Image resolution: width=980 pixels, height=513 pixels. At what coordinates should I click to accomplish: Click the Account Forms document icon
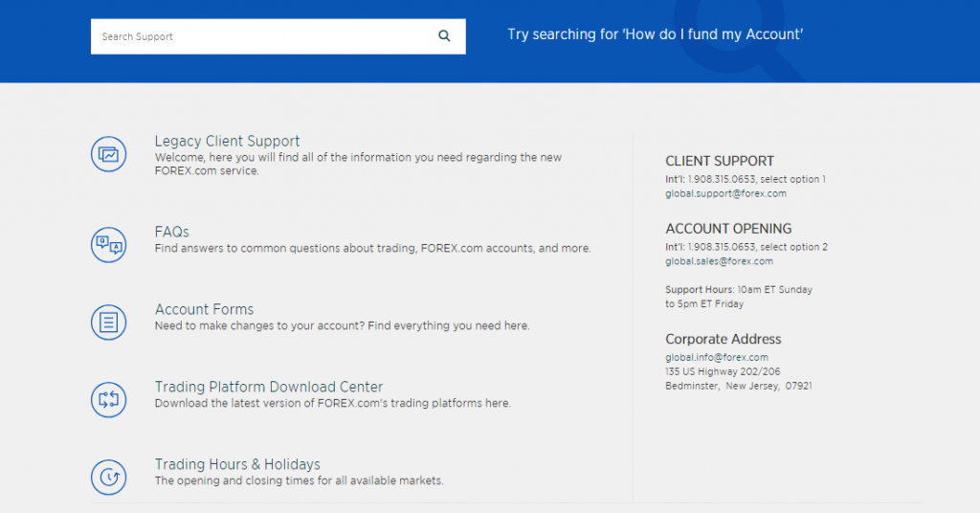109,322
